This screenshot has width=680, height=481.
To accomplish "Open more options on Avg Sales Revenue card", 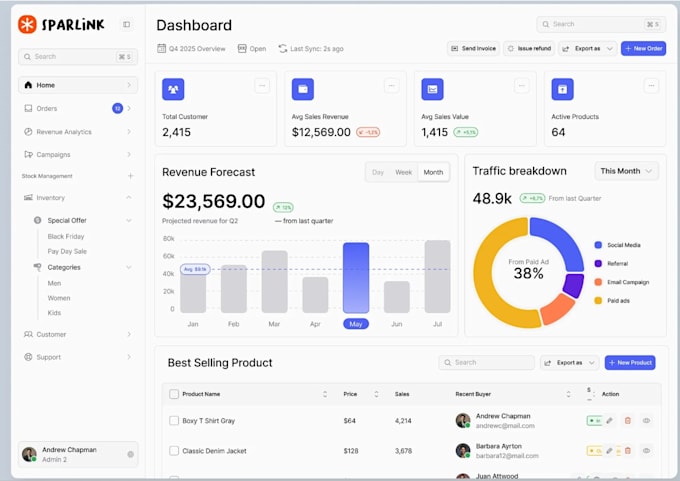I will pyautogui.click(x=392, y=85).
